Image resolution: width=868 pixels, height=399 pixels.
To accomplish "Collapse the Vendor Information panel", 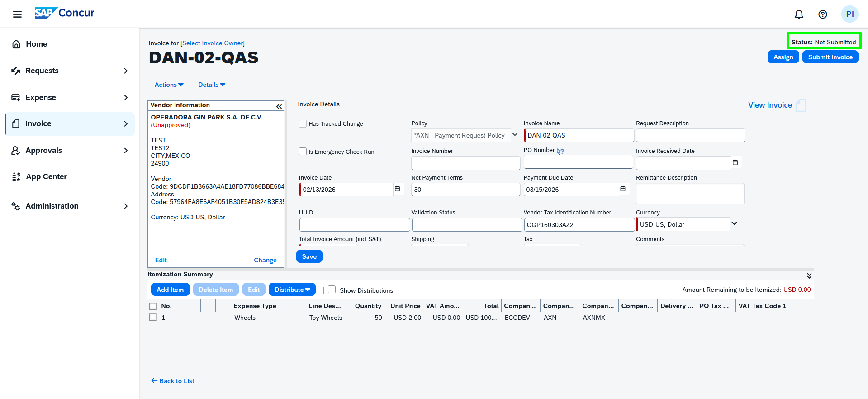I will tap(279, 106).
